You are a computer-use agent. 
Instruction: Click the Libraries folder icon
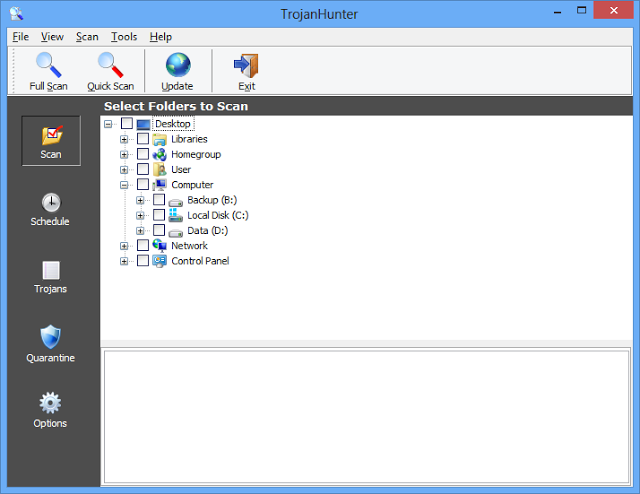point(159,139)
